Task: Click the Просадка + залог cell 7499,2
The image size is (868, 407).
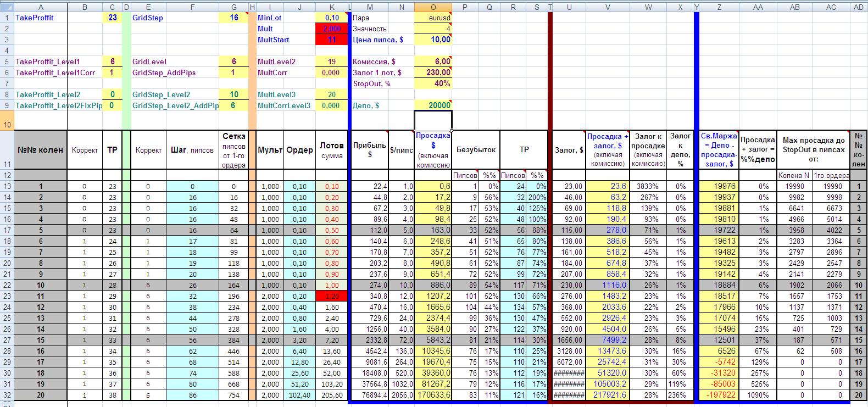Action: (x=608, y=340)
